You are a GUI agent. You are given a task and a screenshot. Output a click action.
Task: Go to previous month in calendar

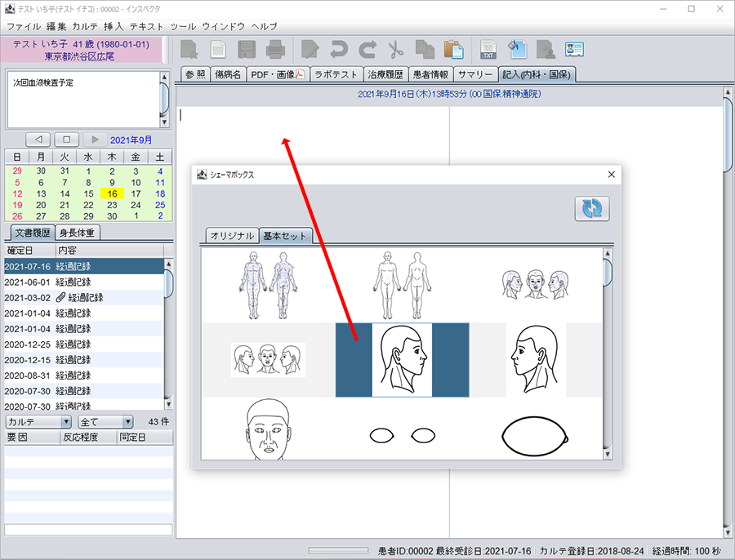pyautogui.click(x=38, y=140)
